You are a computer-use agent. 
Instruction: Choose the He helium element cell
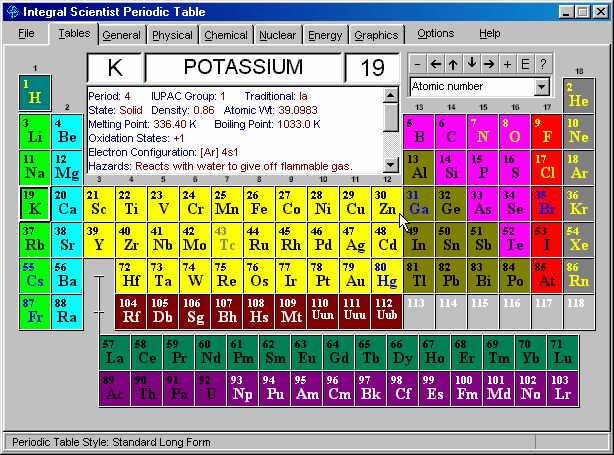pyautogui.click(x=579, y=96)
